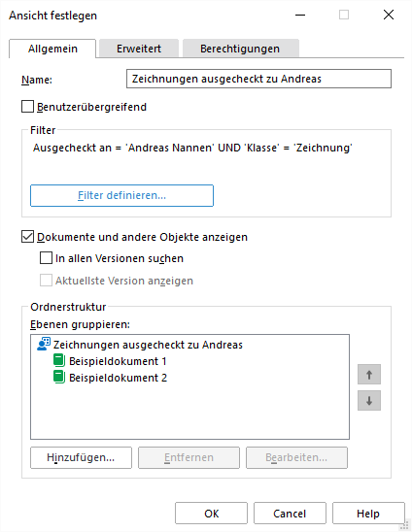This screenshot has width=412, height=532.
Task: Confirm the dialog with OK
Action: point(211,514)
